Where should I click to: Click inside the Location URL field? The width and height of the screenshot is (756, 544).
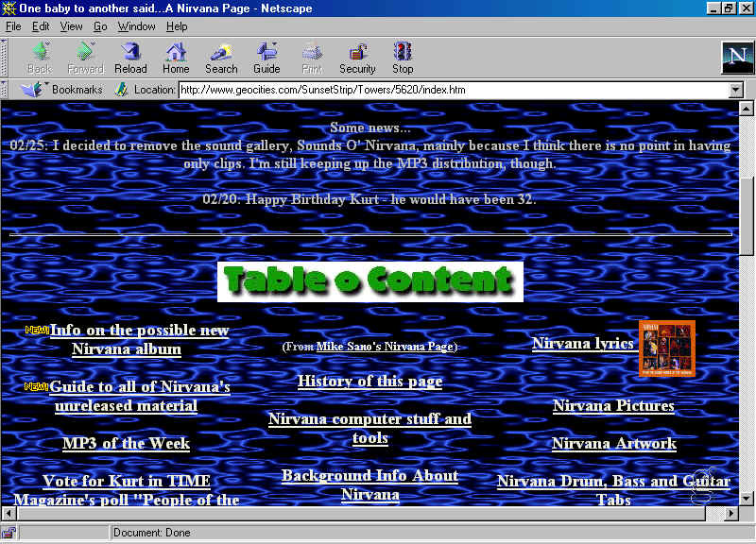point(454,90)
